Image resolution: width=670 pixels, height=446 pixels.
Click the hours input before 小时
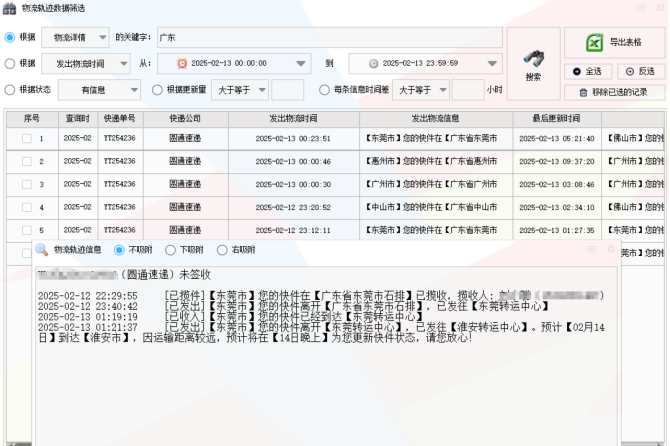tap(468, 90)
